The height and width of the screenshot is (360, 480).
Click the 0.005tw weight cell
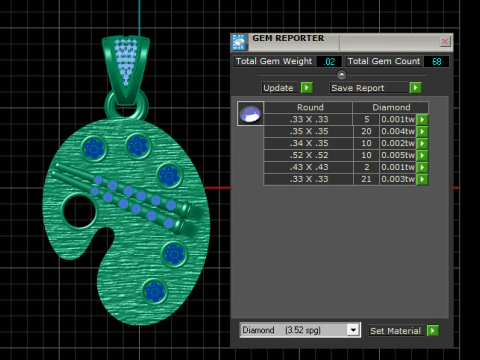pyautogui.click(x=398, y=155)
